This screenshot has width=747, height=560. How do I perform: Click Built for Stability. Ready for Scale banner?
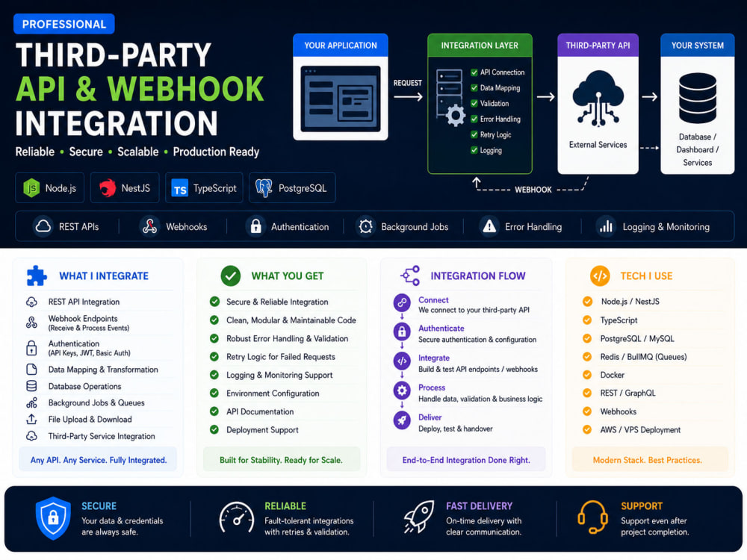tap(281, 459)
